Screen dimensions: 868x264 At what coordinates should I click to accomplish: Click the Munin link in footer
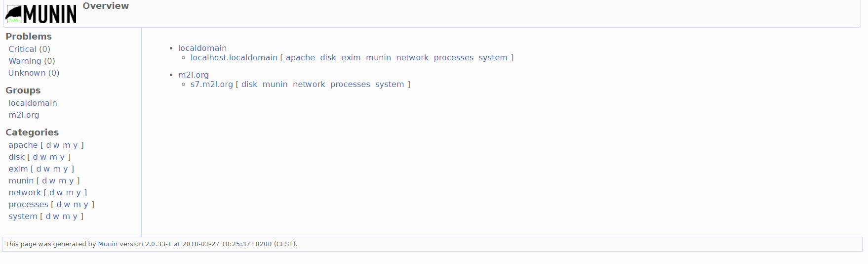108,244
